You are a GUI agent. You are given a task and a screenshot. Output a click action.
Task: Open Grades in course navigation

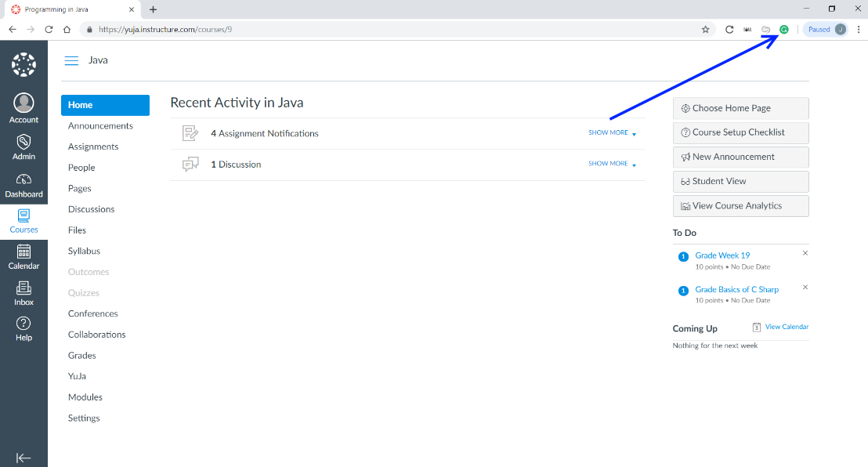[x=82, y=356]
